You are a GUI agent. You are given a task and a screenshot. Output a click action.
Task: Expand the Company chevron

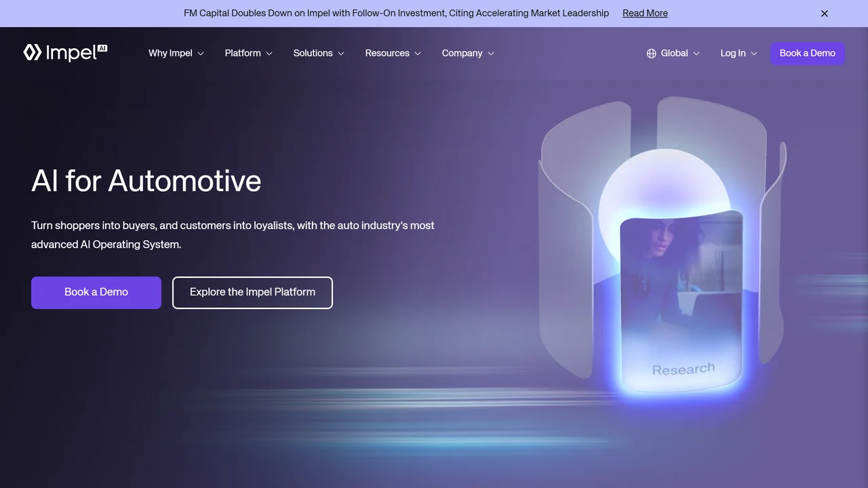[x=491, y=54]
